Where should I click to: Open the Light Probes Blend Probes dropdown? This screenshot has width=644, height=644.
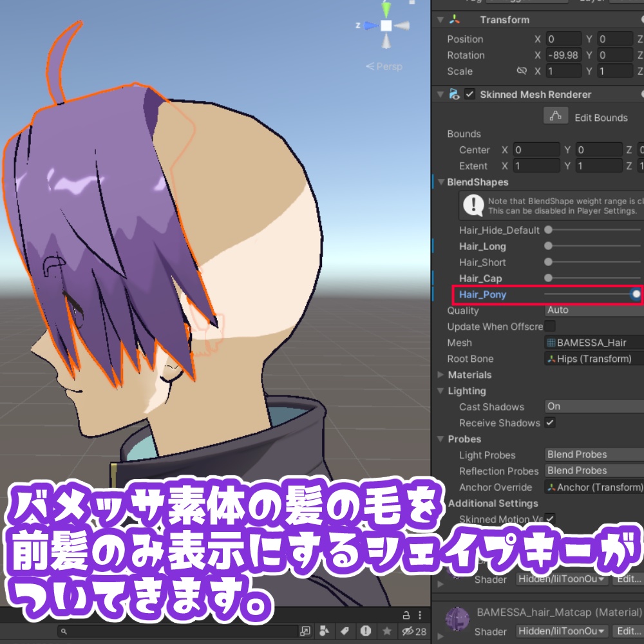[x=592, y=455]
